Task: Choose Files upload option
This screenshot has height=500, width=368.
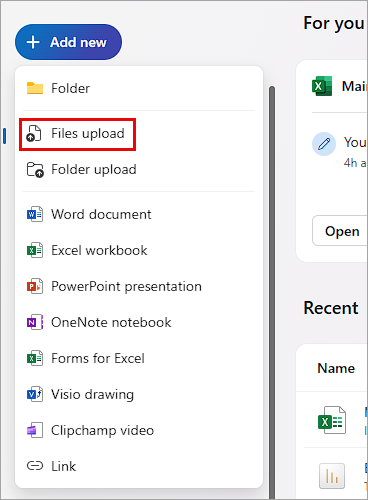Action: click(139, 134)
